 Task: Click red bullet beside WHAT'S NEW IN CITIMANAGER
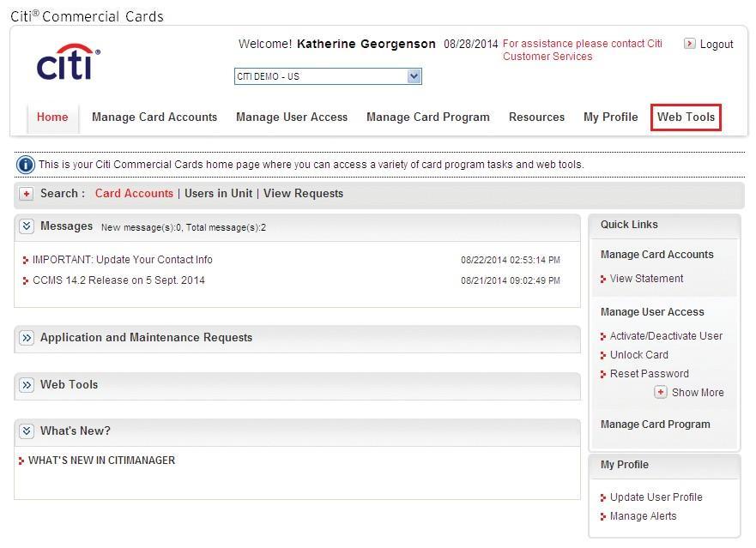pos(21,461)
